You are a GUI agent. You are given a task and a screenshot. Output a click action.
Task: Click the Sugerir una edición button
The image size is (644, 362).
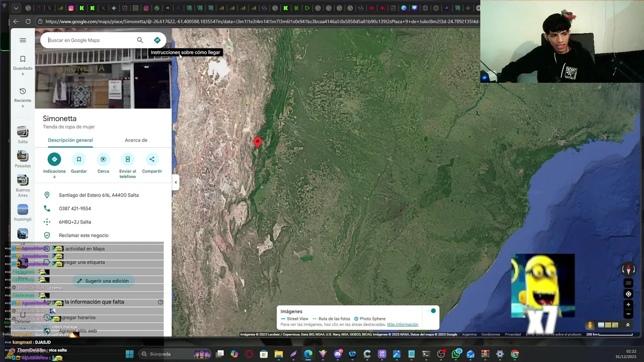(103, 281)
